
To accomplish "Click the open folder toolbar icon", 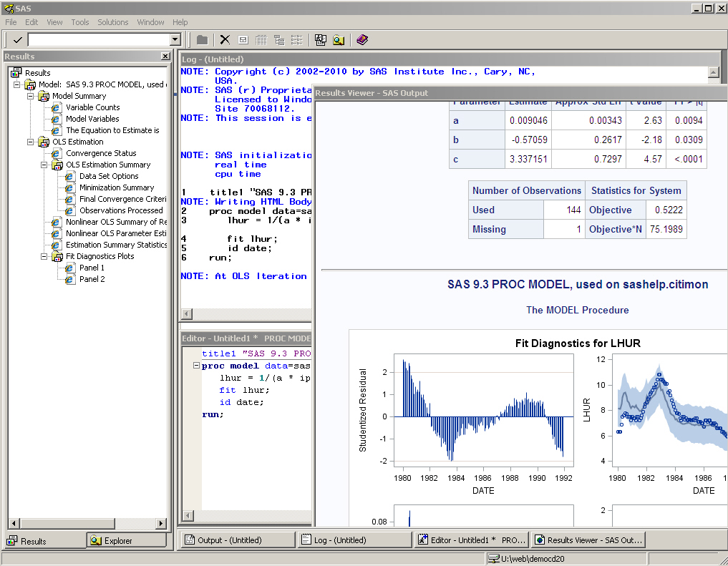I will point(202,40).
